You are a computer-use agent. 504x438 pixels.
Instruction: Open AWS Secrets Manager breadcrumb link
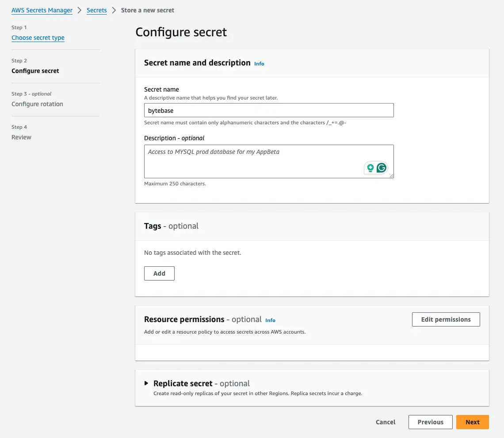click(42, 10)
